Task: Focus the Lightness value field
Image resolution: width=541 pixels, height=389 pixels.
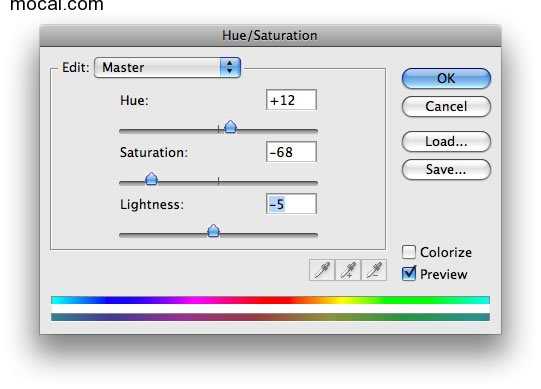Action: pyautogui.click(x=291, y=204)
